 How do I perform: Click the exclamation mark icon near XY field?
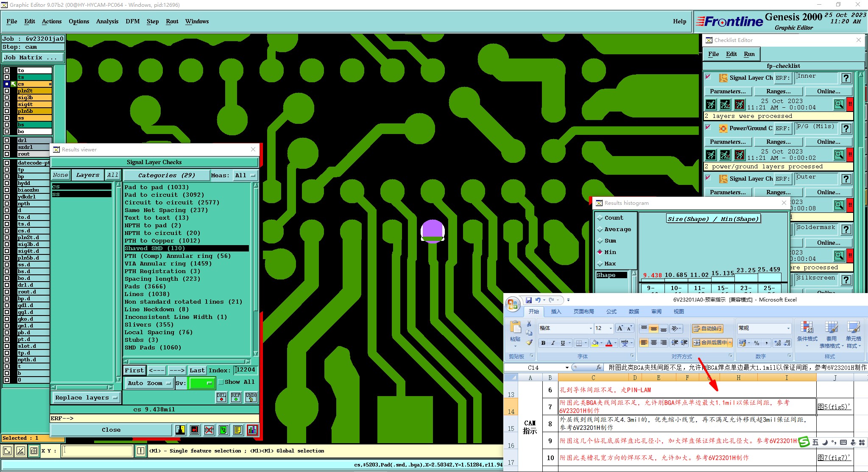(141, 451)
